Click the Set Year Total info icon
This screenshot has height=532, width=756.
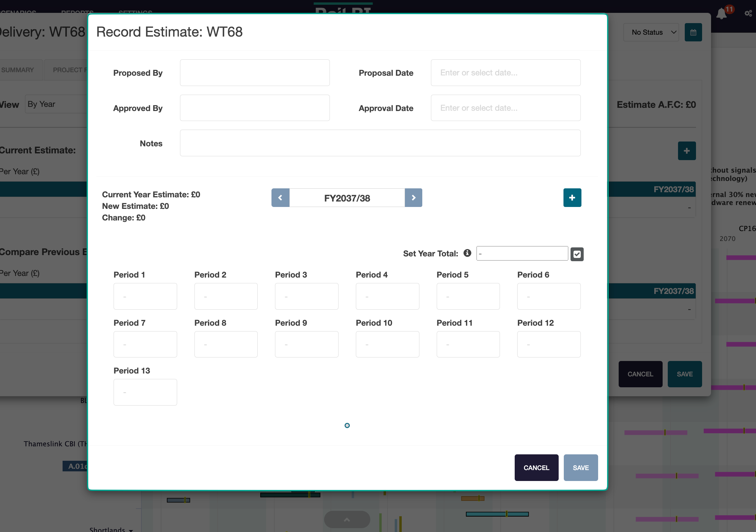tap(467, 253)
